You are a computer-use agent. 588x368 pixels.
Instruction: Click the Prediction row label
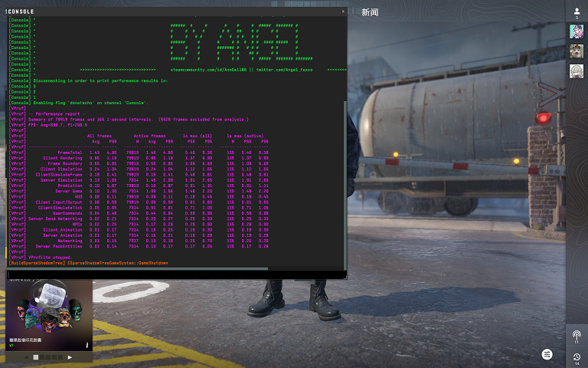click(70, 186)
